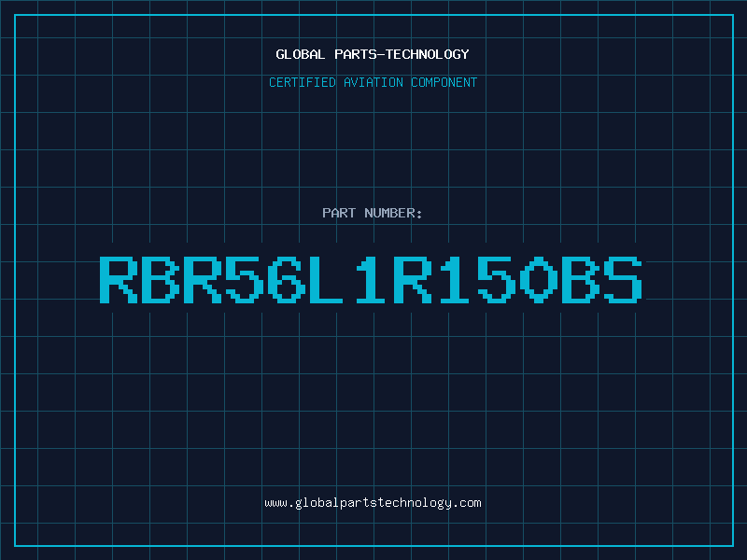
Task: Select the part number RBR56L1R150BS
Action: [x=371, y=280]
